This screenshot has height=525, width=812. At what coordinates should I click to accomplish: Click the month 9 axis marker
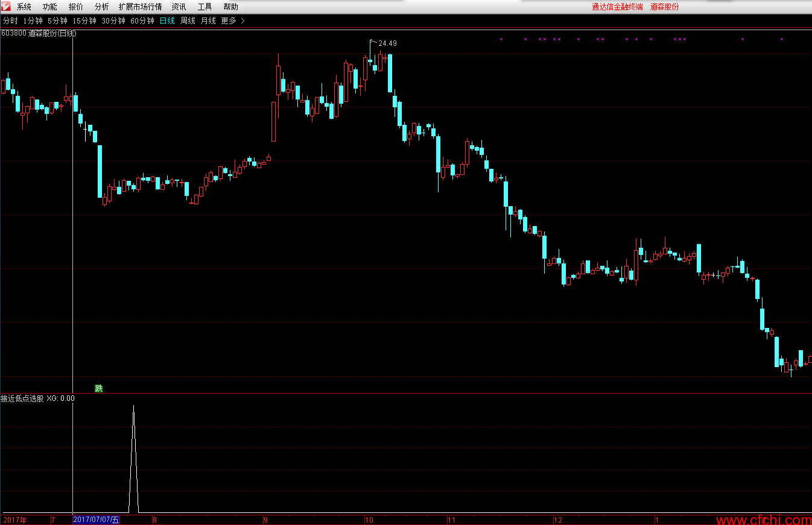tap(266, 520)
